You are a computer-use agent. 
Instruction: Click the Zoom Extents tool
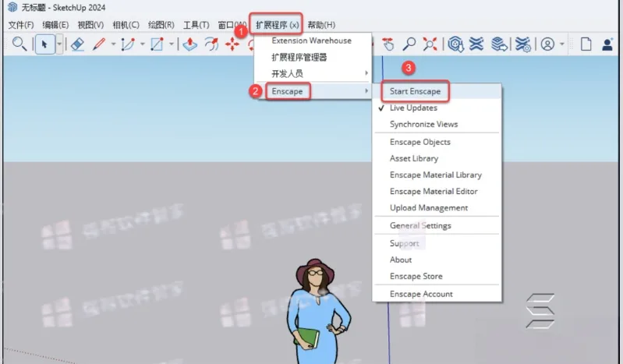430,44
